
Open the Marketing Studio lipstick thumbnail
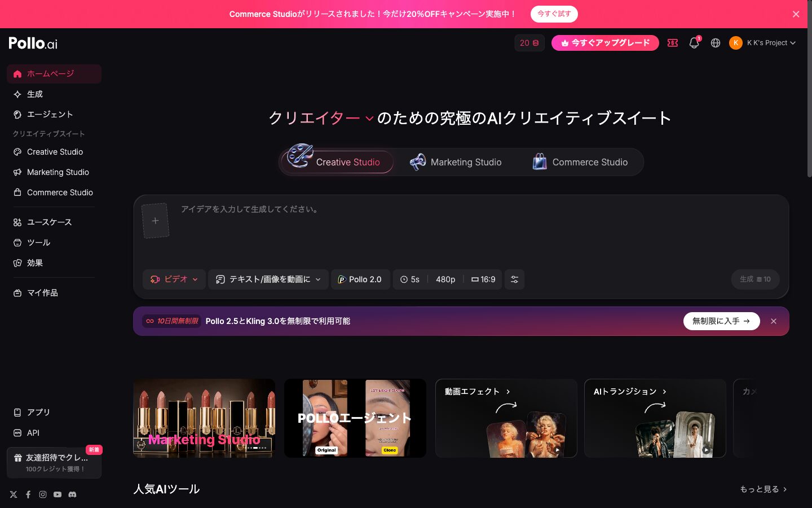pos(204,418)
